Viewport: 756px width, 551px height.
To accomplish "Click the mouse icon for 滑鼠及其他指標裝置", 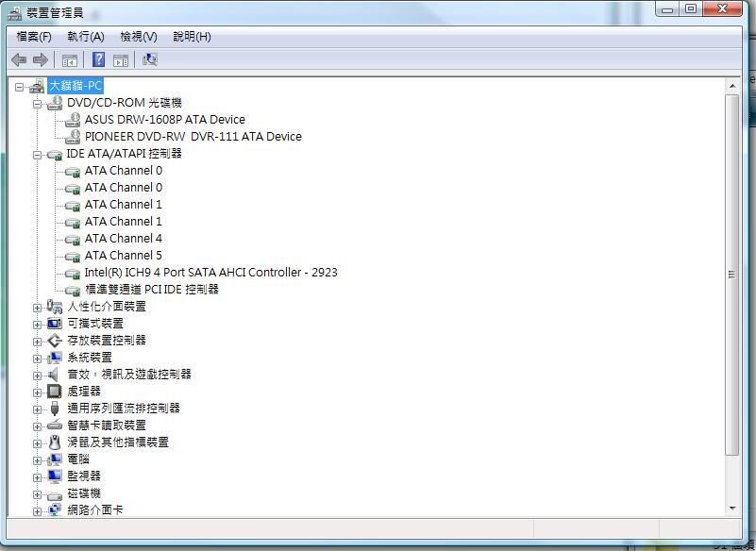I will [x=55, y=442].
